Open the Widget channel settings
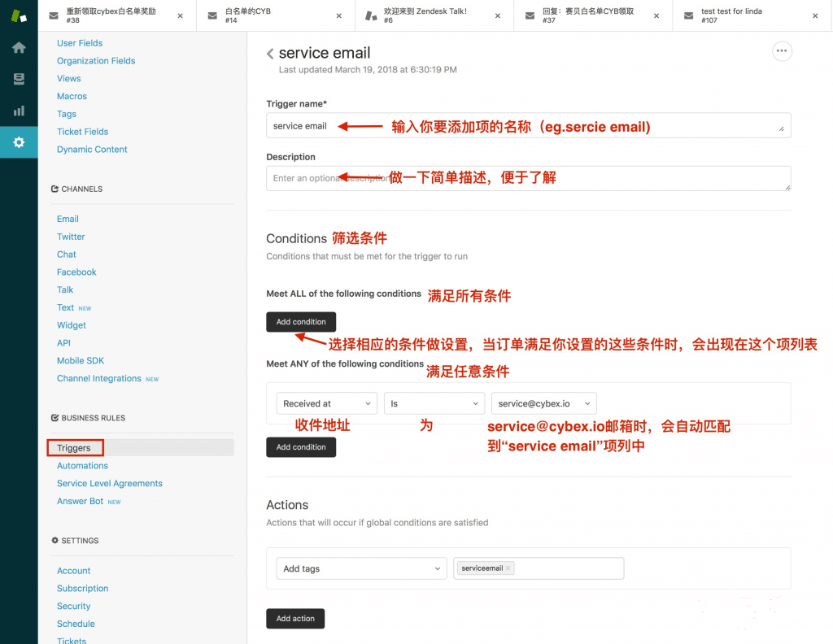 (x=72, y=325)
